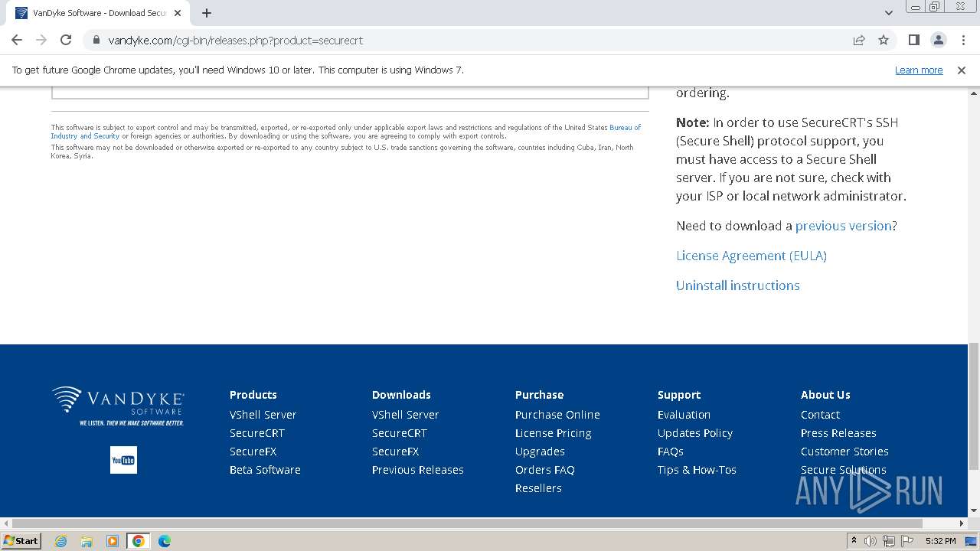Go back to the previous page
Image resolution: width=980 pixels, height=551 pixels.
pos(17,40)
